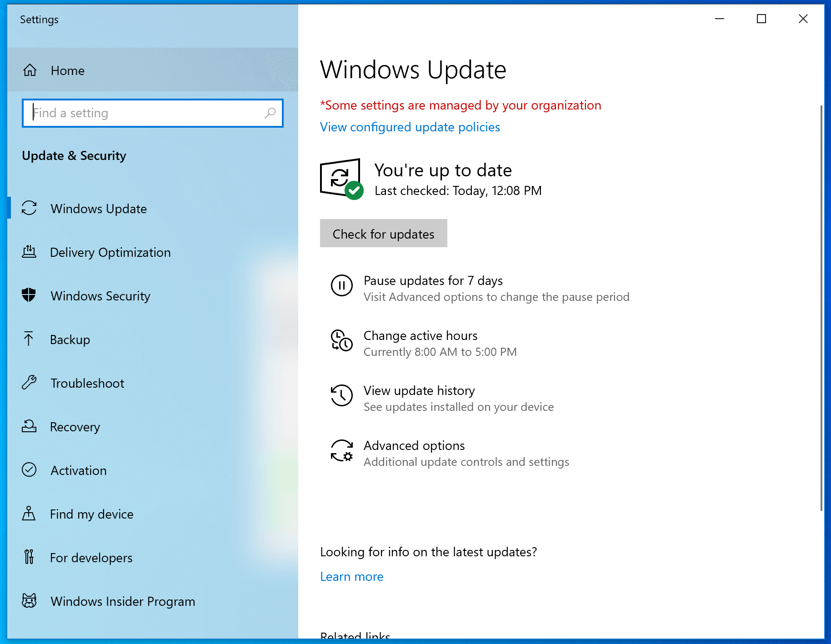Select the Windows Security shield icon
Image resolution: width=831 pixels, height=644 pixels.
[29, 295]
